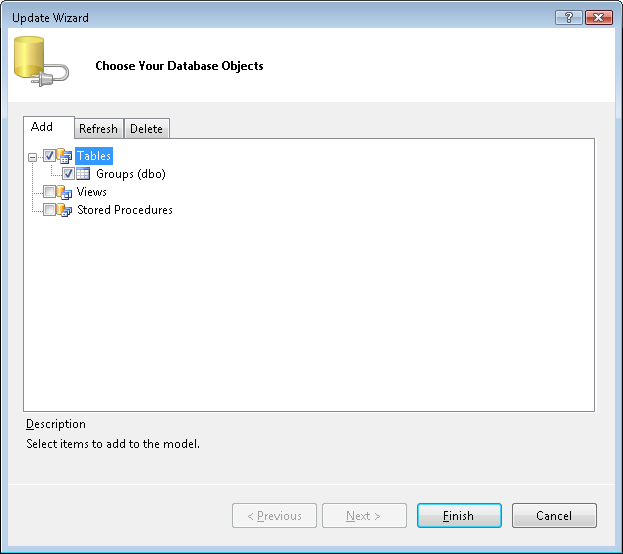
Task: Uncheck the Tables checkbox
Action: 49,155
